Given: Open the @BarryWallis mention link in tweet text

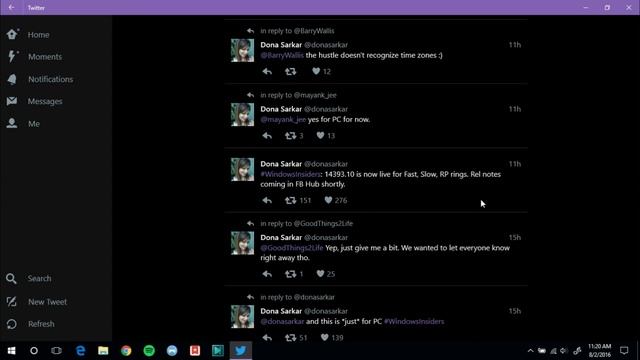Looking at the screenshot, I should [x=282, y=55].
